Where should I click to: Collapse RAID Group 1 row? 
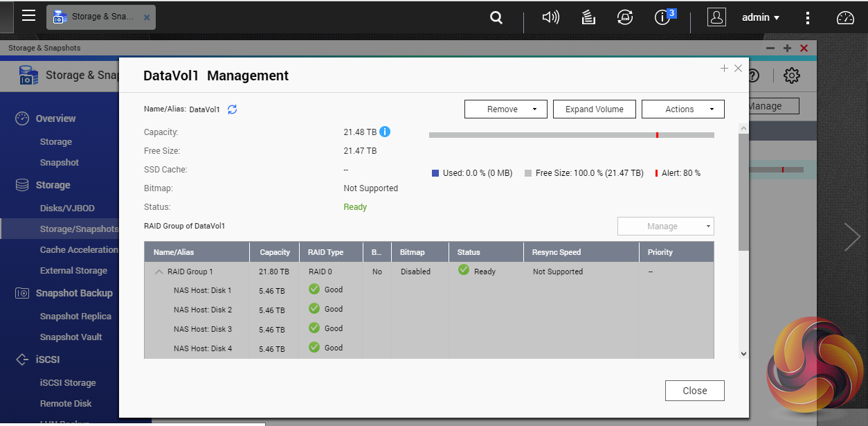click(x=159, y=272)
